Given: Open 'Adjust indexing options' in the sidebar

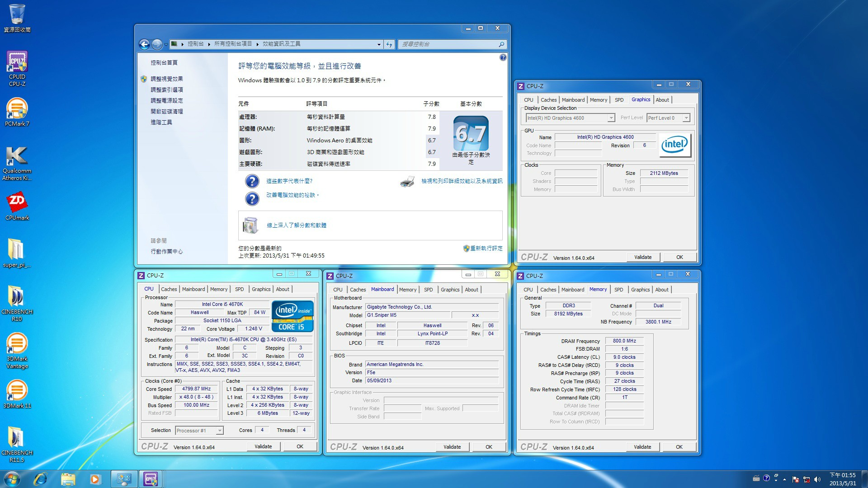Looking at the screenshot, I should point(167,89).
